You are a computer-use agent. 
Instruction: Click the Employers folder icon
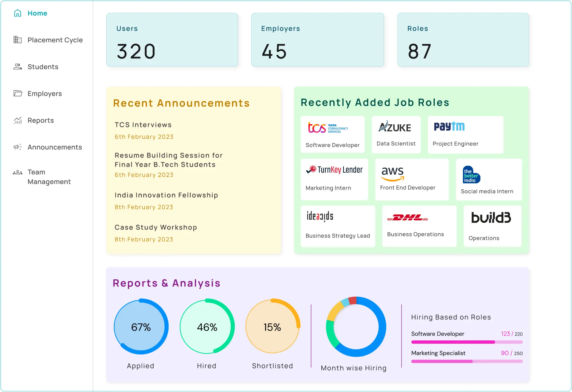click(x=18, y=94)
